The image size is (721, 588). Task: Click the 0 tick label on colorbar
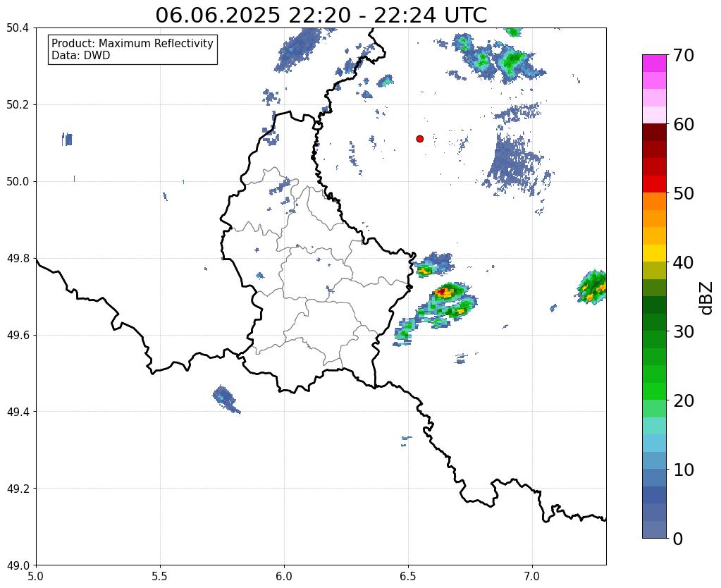coord(678,539)
